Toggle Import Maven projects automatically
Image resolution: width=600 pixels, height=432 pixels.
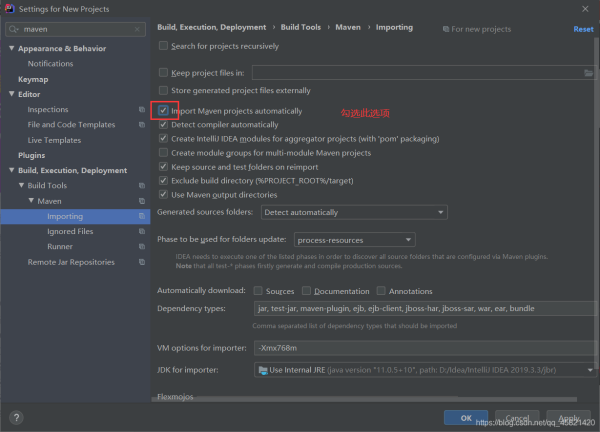pos(163,111)
